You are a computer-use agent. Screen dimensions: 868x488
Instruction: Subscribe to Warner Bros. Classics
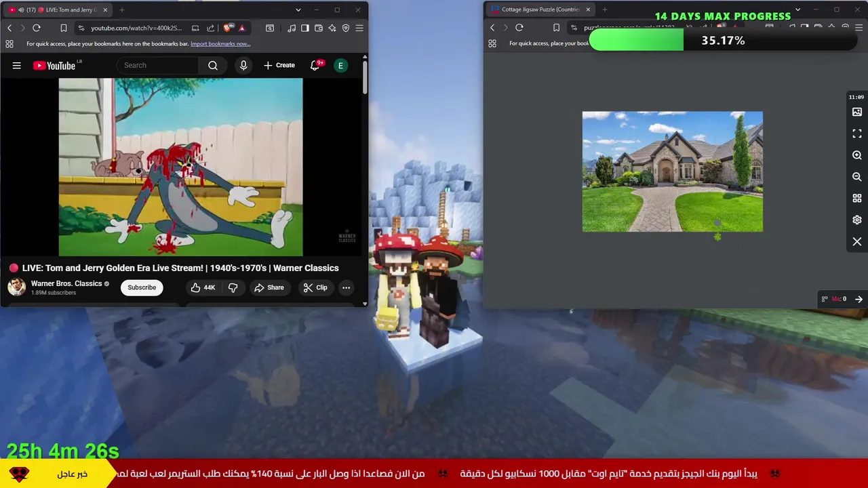[142, 287]
